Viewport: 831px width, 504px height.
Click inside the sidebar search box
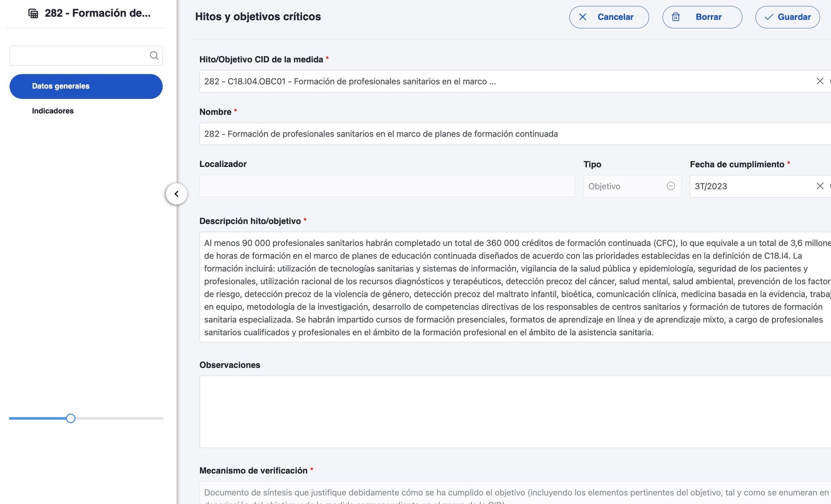pyautogui.click(x=78, y=56)
